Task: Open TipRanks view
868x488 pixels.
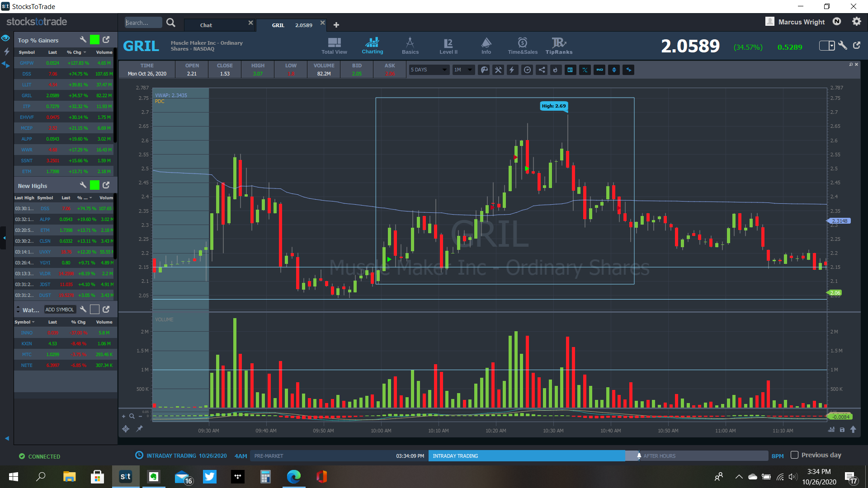Action: click(x=559, y=46)
